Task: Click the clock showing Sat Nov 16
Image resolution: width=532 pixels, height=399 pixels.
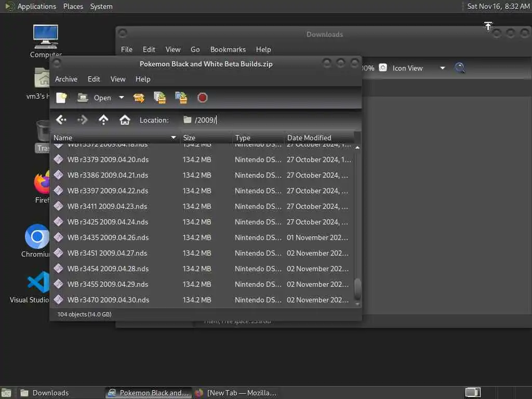Action: pos(498,6)
